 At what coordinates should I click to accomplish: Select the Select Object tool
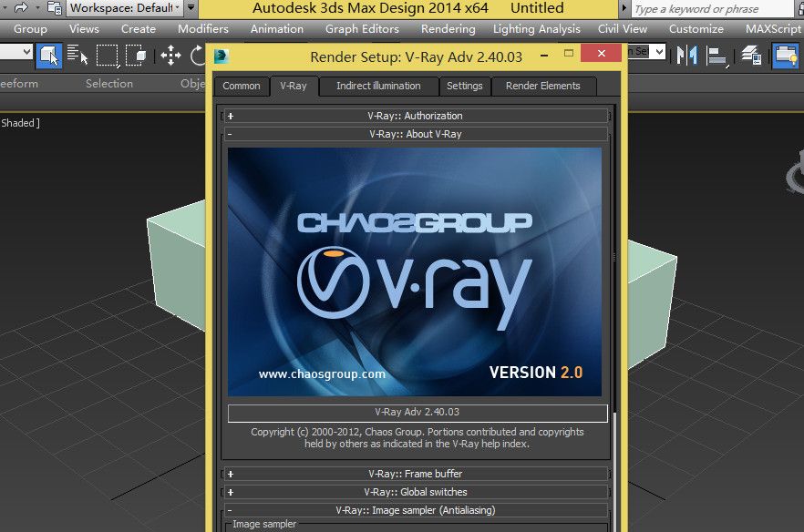(x=49, y=56)
